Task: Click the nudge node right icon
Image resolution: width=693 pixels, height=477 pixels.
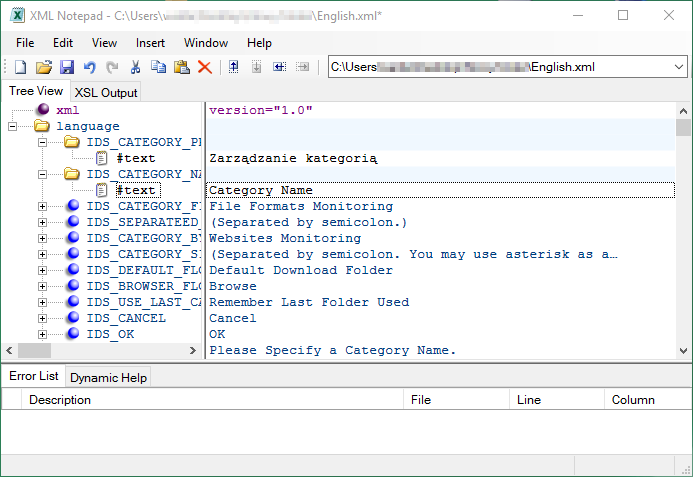Action: 302,67
